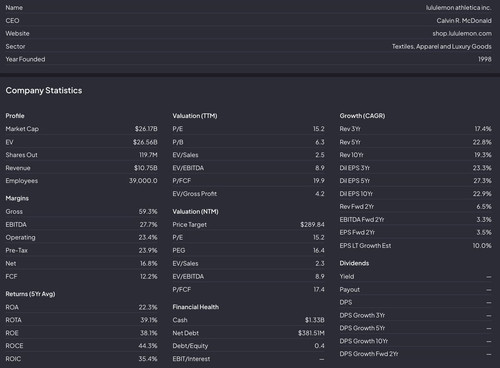This screenshot has width=500, height=368.
Task: Click the Financial Health section header
Action: coord(196,307)
